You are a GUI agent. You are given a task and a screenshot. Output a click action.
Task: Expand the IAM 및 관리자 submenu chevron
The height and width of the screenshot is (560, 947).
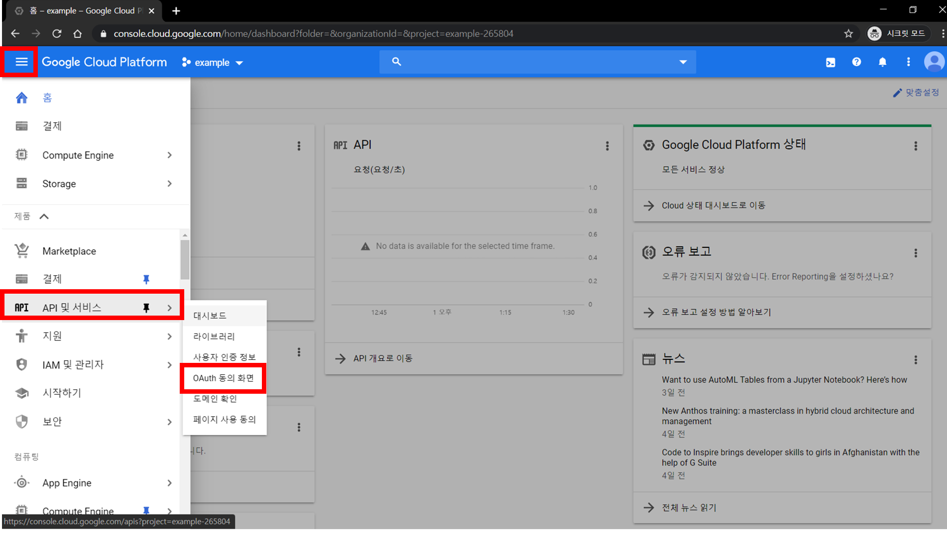click(169, 365)
